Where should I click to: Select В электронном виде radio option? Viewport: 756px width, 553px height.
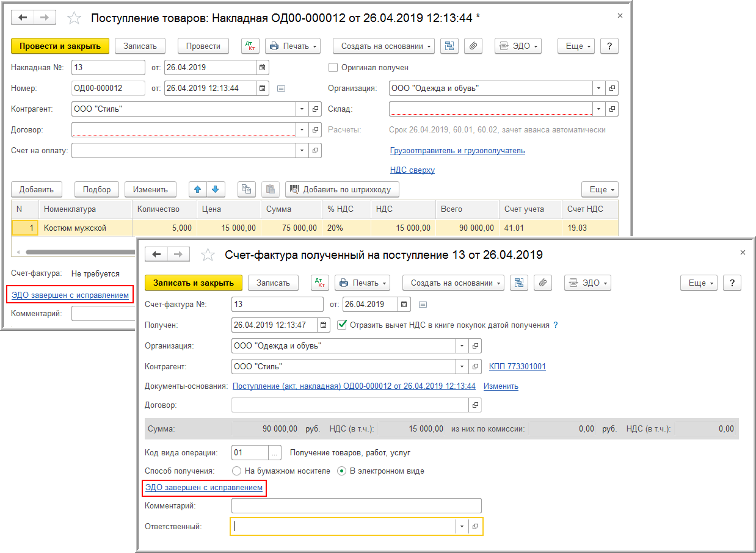(x=342, y=471)
